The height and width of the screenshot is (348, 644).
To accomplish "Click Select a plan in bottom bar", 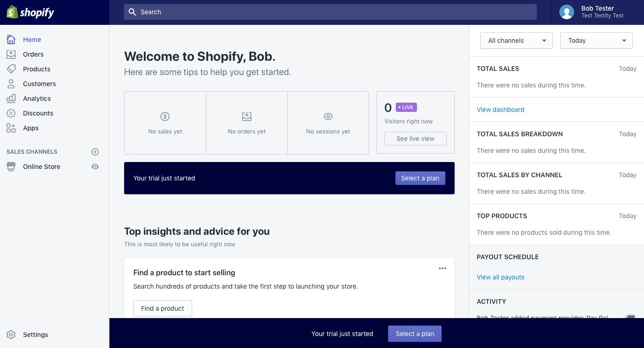I will click(415, 334).
